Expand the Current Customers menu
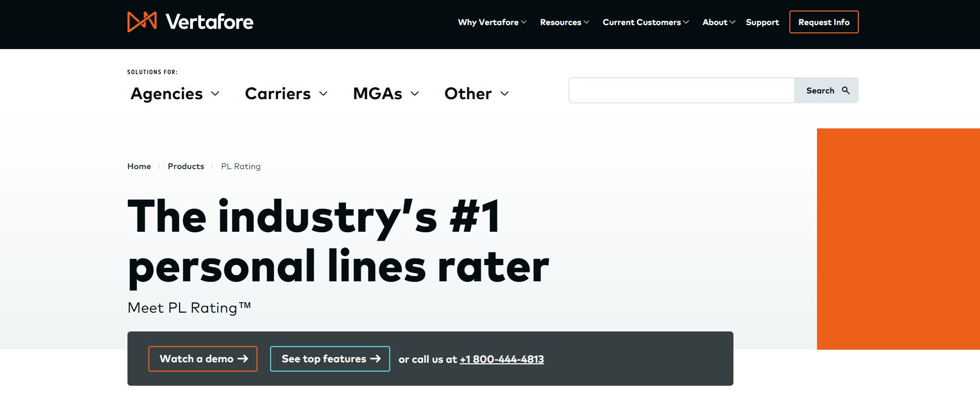Viewport: 980px width, 404px height. [645, 22]
